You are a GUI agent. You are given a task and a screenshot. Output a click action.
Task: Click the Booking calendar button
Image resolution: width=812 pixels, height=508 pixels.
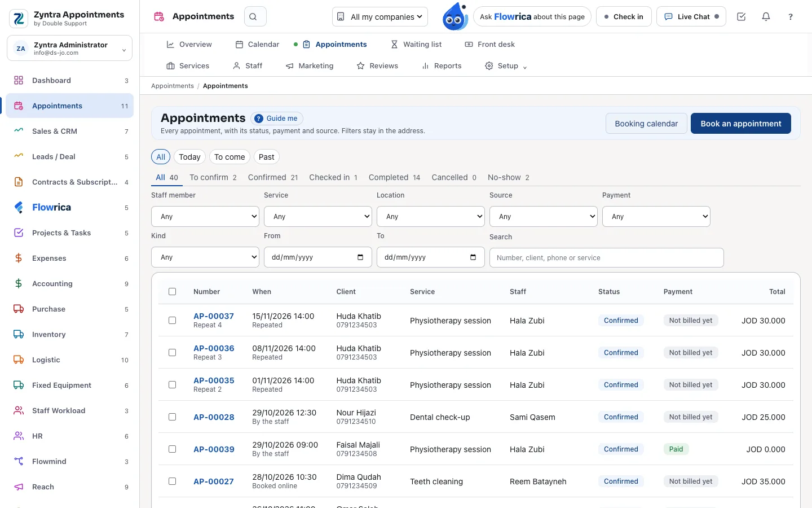point(646,124)
